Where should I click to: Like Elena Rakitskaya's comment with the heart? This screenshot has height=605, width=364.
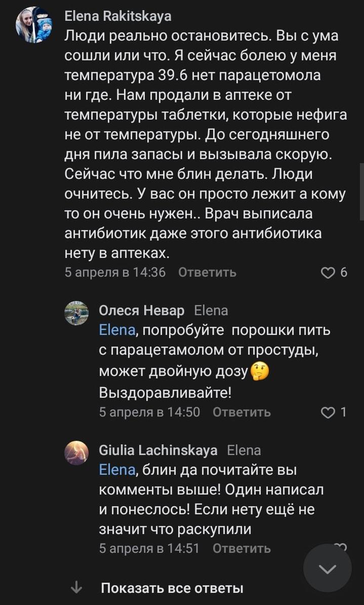coord(328,273)
